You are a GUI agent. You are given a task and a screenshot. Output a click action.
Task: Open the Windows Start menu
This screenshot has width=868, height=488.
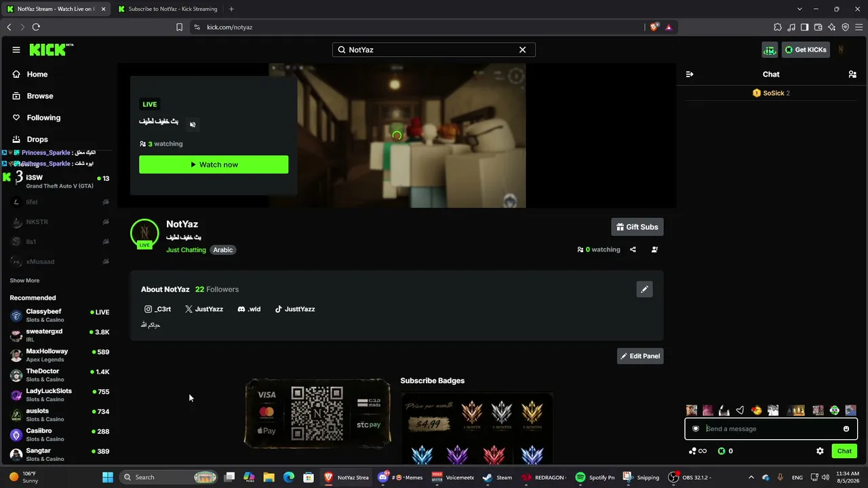point(108,477)
